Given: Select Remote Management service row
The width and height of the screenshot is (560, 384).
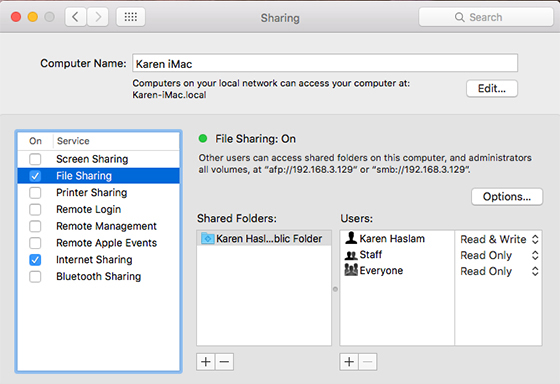Looking at the screenshot, I should pos(99,226).
